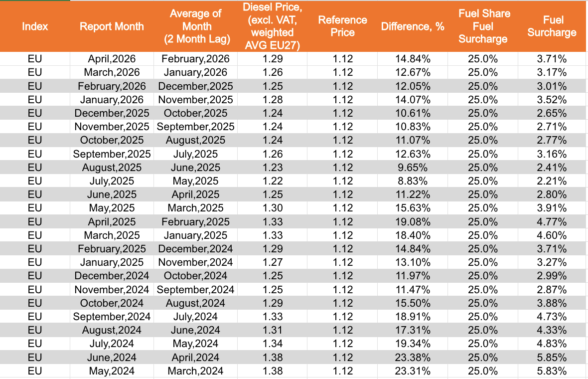The image size is (588, 379).
Task: Click the Average of Month header
Action: (195, 26)
